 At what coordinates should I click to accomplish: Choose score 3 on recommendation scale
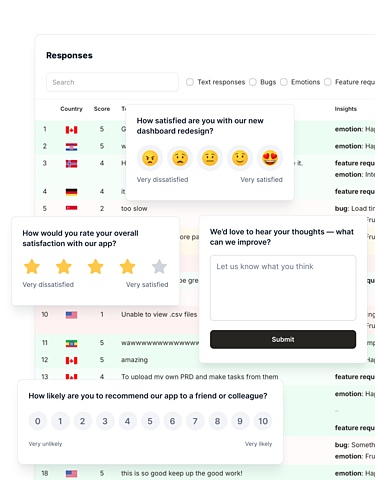tap(105, 421)
